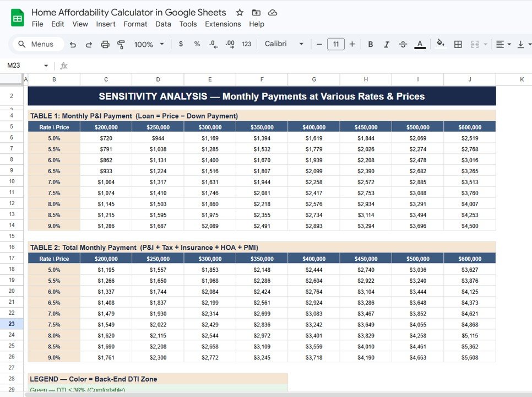Viewport: 532px width, 397px height.
Task: Open the Data menu
Action: tap(162, 24)
